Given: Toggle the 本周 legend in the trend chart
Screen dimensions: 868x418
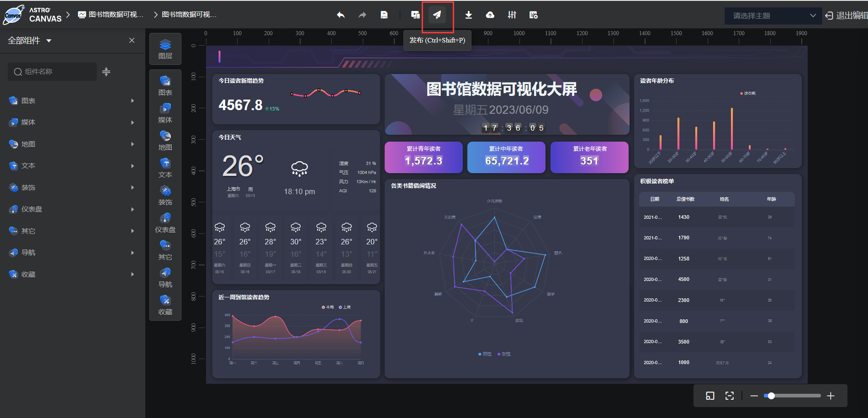Looking at the screenshot, I should coord(328,307).
